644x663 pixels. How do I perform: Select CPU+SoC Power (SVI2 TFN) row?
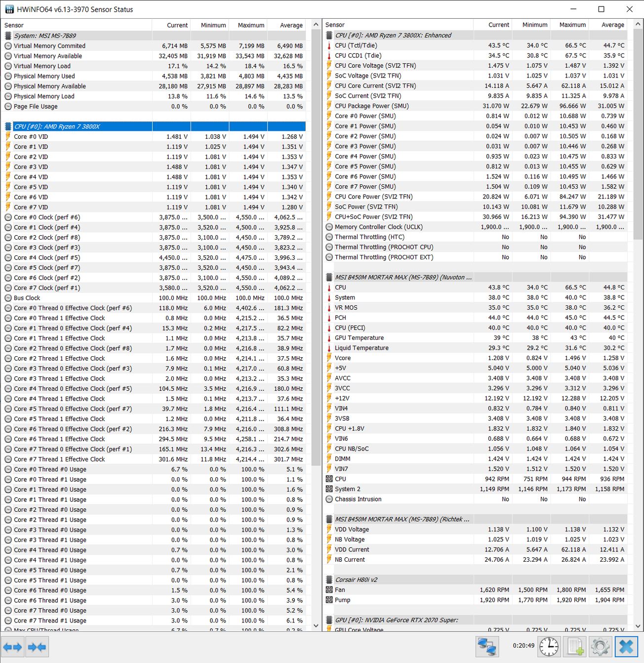pyautogui.click(x=476, y=217)
